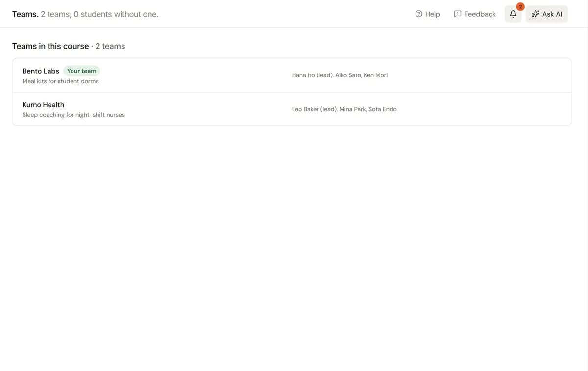The height and width of the screenshot is (371, 588).
Task: Click the "0 students without one" summary text
Action: tap(116, 14)
